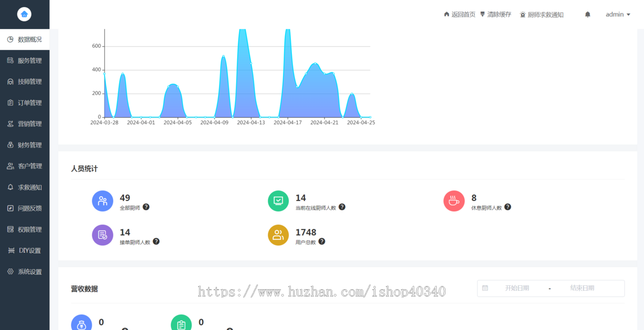Click the 客户管理 people icon
Image resolution: width=644 pixels, height=330 pixels.
10,166
